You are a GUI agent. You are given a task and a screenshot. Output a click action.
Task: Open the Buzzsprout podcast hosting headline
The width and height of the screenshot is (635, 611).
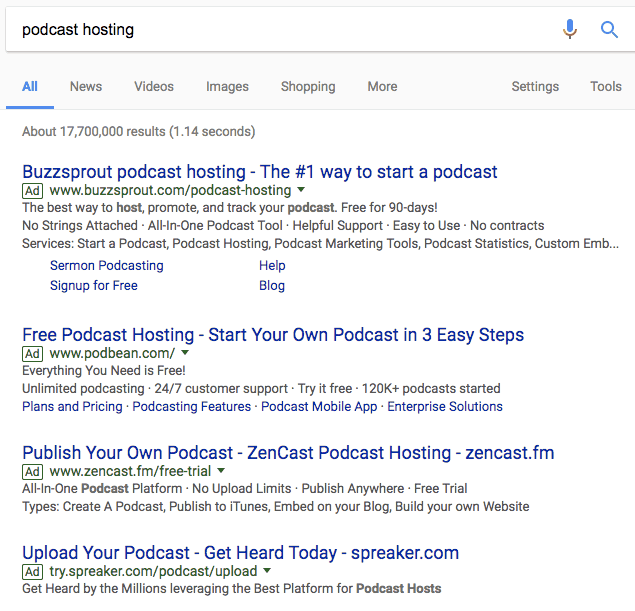tap(259, 171)
